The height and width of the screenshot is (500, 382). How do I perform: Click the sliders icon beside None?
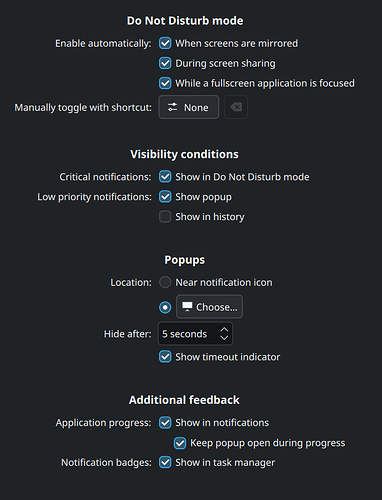pyautogui.click(x=172, y=107)
